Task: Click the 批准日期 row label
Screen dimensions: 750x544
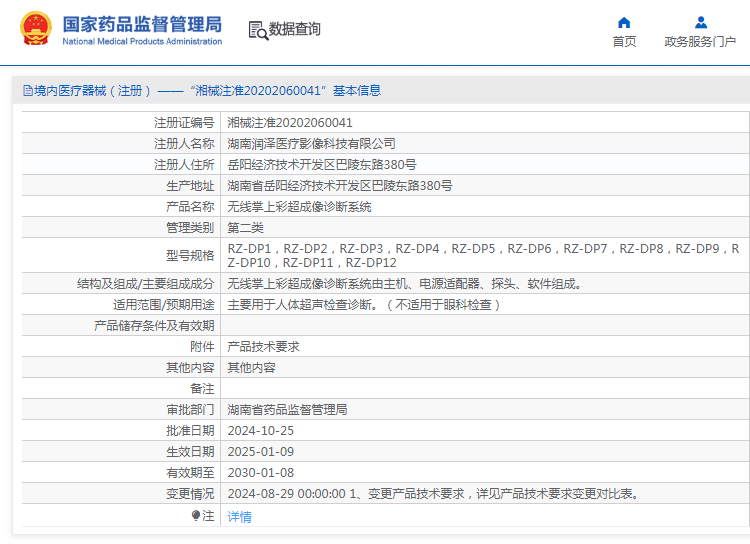Action: click(x=190, y=431)
